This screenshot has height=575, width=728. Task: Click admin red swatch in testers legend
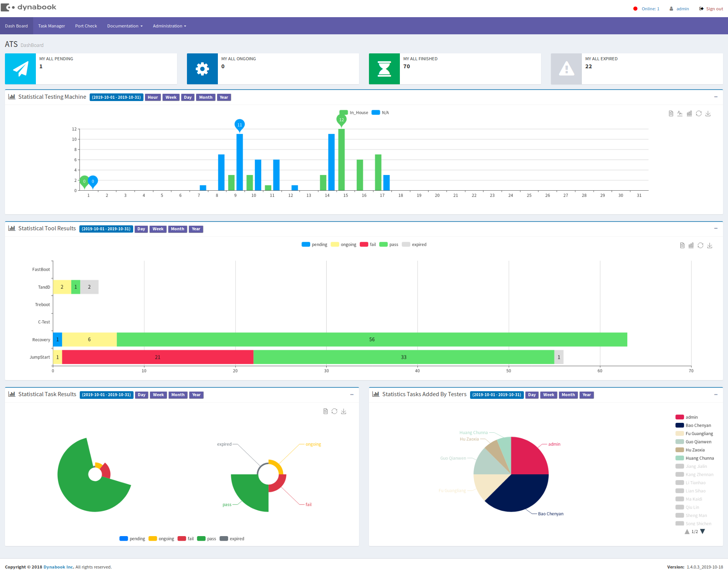tap(680, 417)
